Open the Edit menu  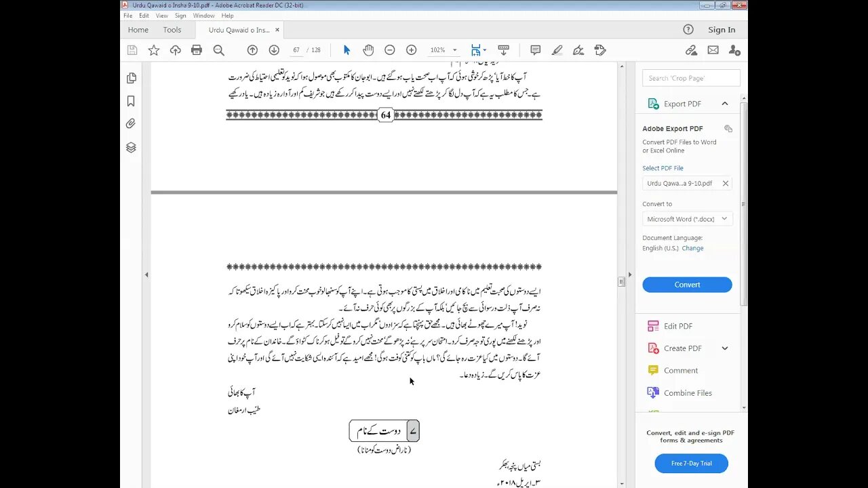[x=144, y=16]
